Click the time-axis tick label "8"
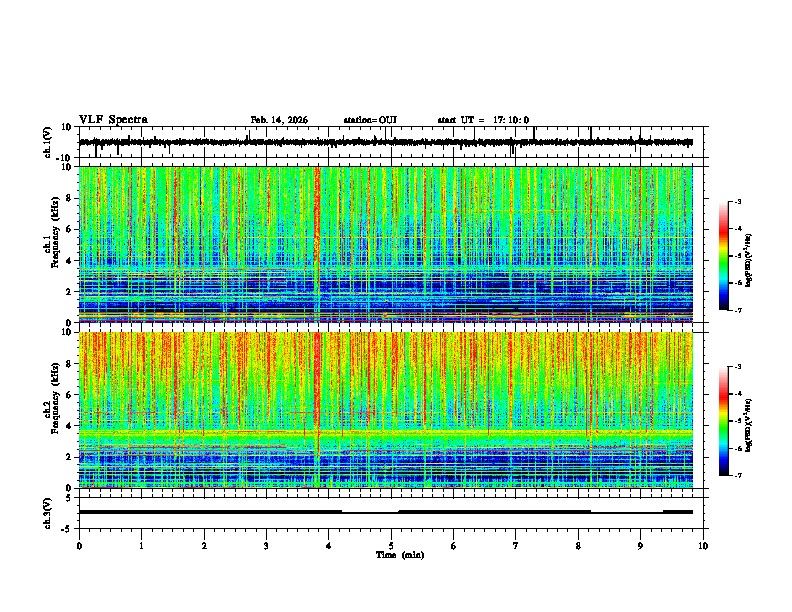 pos(578,546)
